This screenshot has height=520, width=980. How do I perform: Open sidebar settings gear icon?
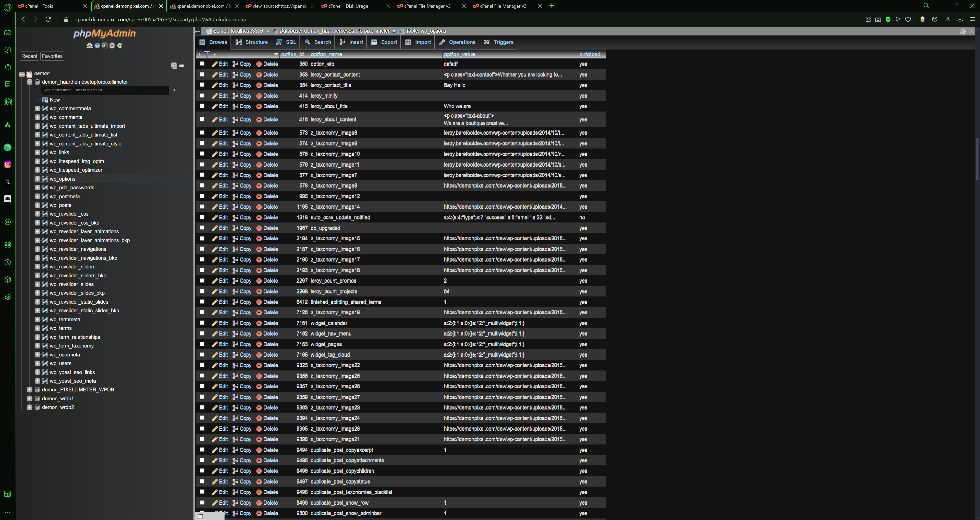click(x=8, y=297)
